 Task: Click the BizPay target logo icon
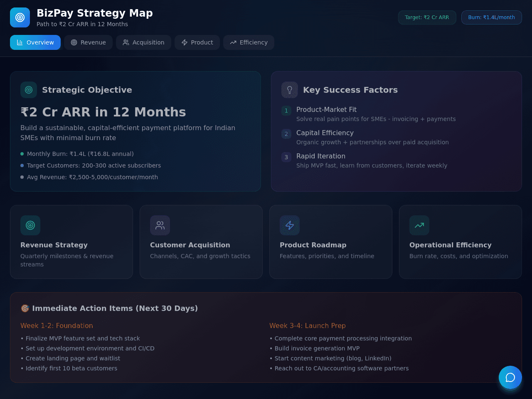tap(20, 17)
